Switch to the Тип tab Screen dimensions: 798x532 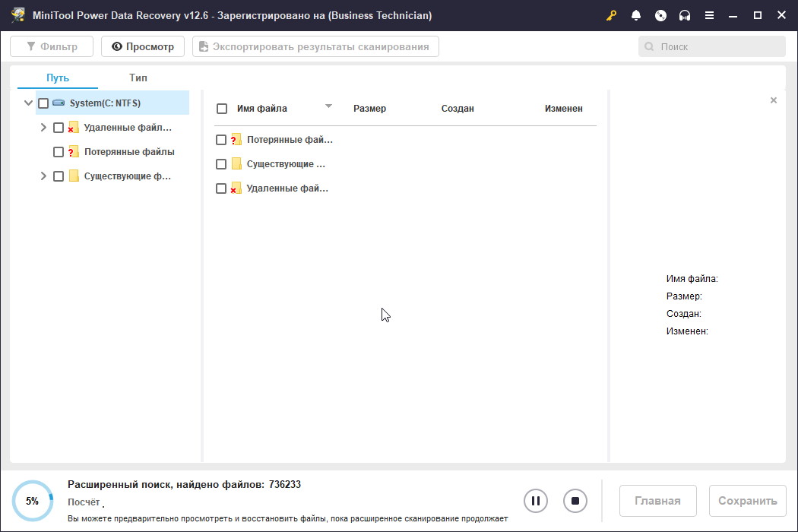[x=138, y=78]
